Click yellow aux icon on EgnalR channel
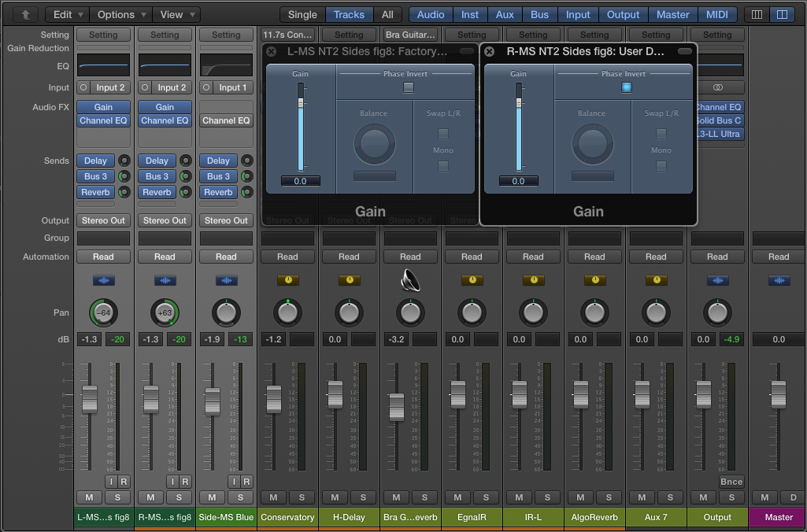 pyautogui.click(x=472, y=280)
